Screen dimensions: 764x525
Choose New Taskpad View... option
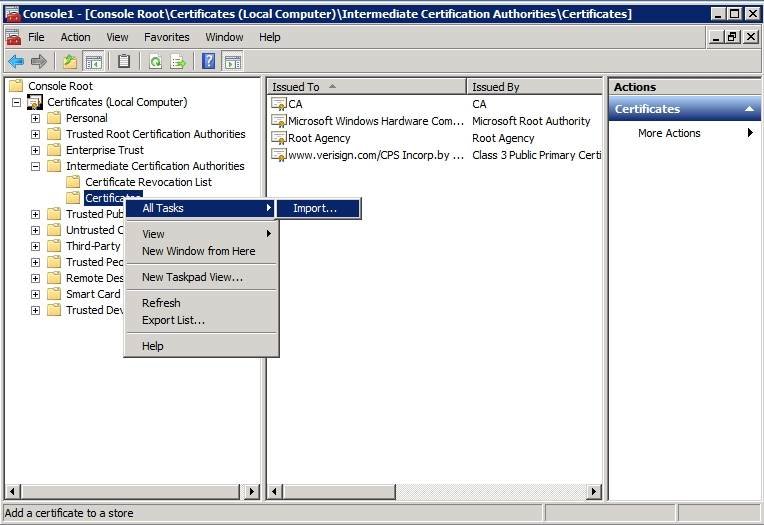pyautogui.click(x=201, y=277)
